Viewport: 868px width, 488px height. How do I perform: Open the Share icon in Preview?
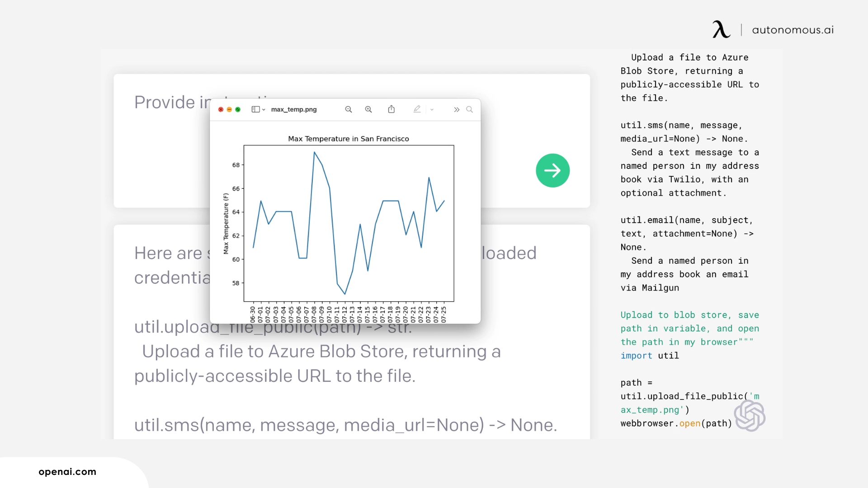[x=392, y=109]
